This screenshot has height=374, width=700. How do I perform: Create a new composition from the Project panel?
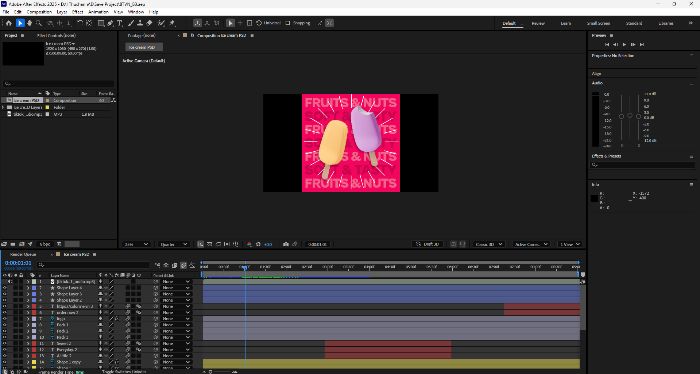(21, 244)
